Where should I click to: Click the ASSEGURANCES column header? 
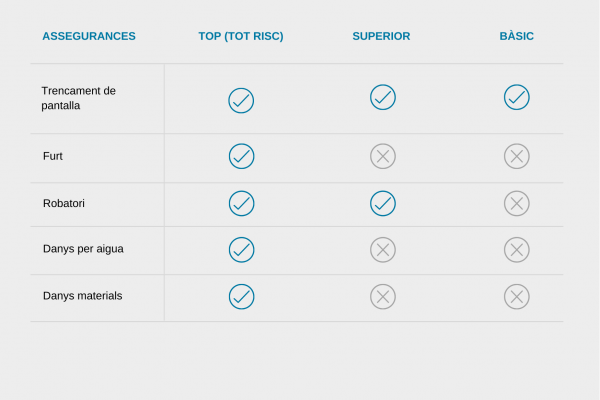[x=89, y=36]
